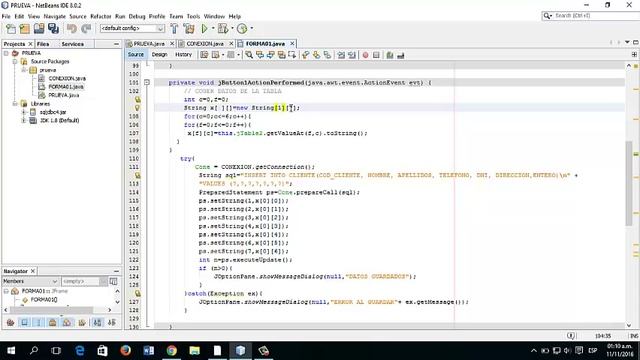
Task: Click the Last Edit editor toolbar icon
Action: click(x=204, y=55)
